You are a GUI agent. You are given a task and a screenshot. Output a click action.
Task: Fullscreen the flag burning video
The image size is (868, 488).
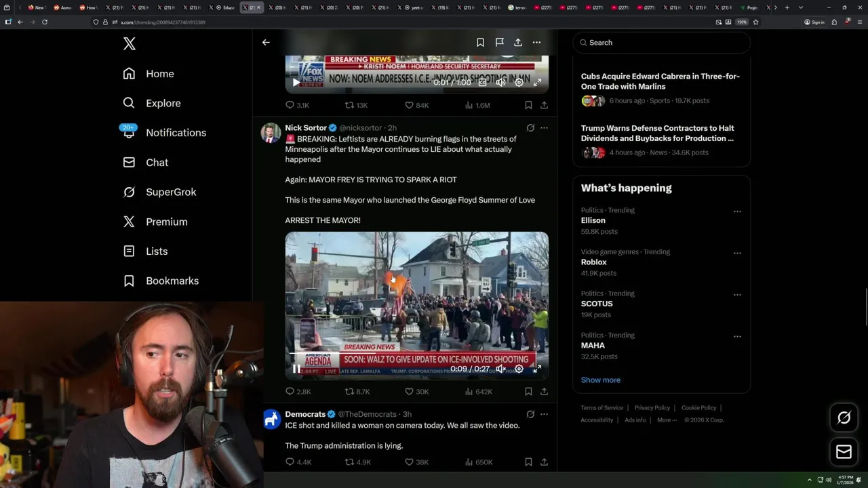point(537,369)
